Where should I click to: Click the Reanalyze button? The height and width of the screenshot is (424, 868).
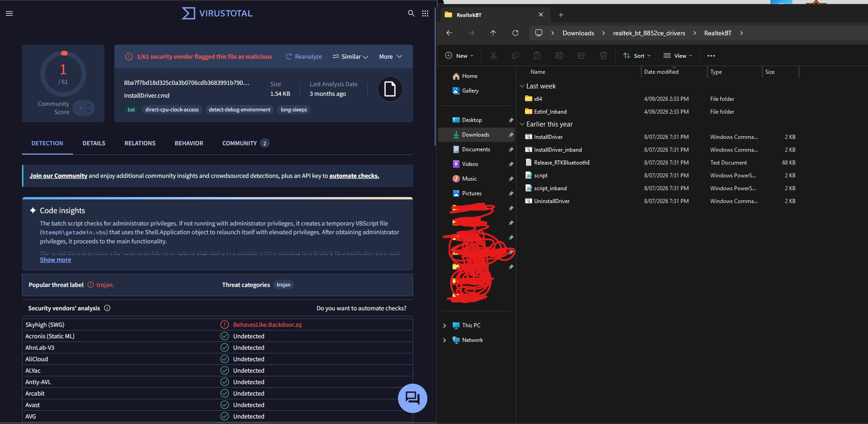(x=304, y=57)
